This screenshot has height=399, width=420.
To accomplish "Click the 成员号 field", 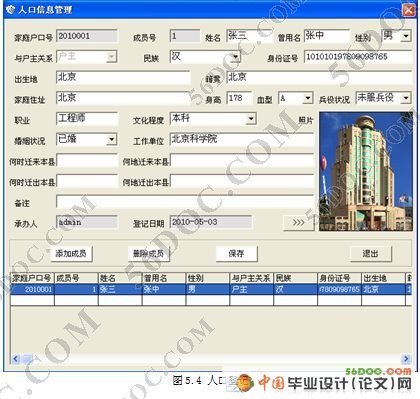I will [x=185, y=36].
